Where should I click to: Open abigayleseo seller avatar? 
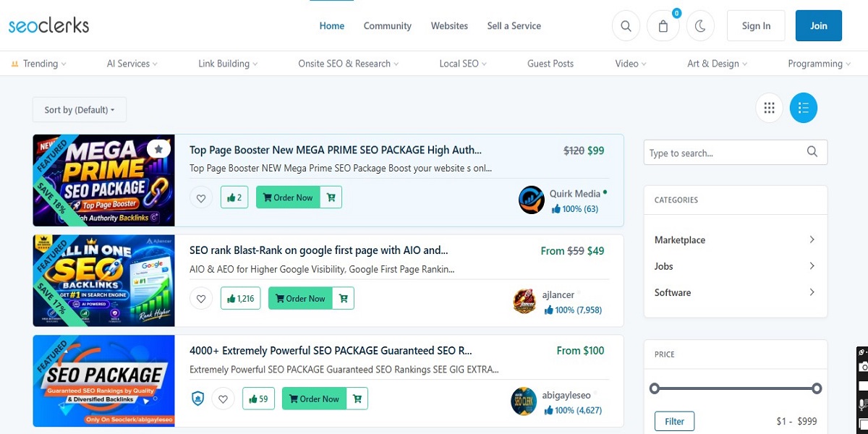pyautogui.click(x=524, y=401)
